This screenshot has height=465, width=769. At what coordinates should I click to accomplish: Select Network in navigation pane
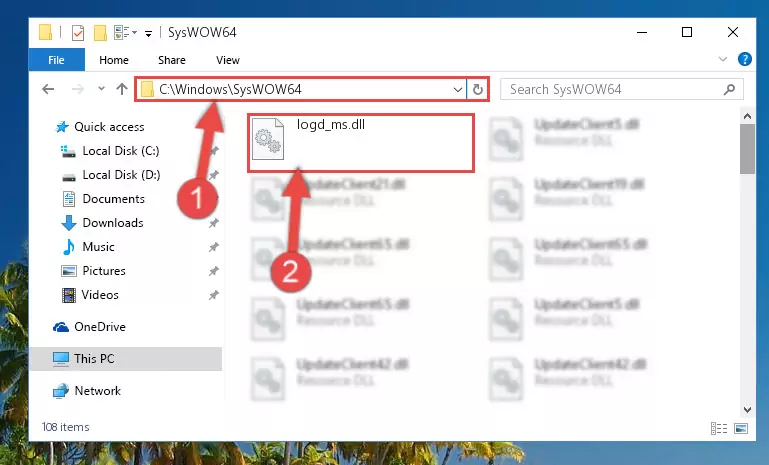click(x=98, y=391)
